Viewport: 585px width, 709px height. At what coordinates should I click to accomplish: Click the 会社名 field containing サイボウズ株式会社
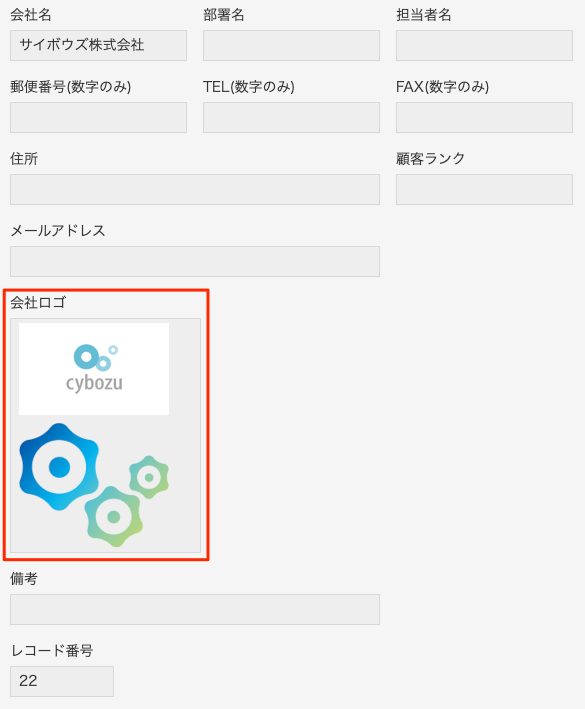click(98, 45)
